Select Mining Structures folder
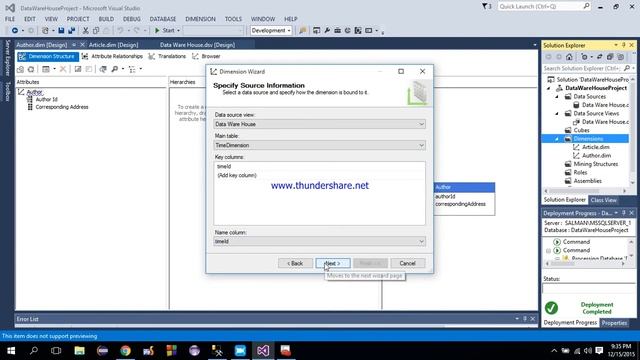Image resolution: width=640 pixels, height=360 pixels. coord(596,164)
